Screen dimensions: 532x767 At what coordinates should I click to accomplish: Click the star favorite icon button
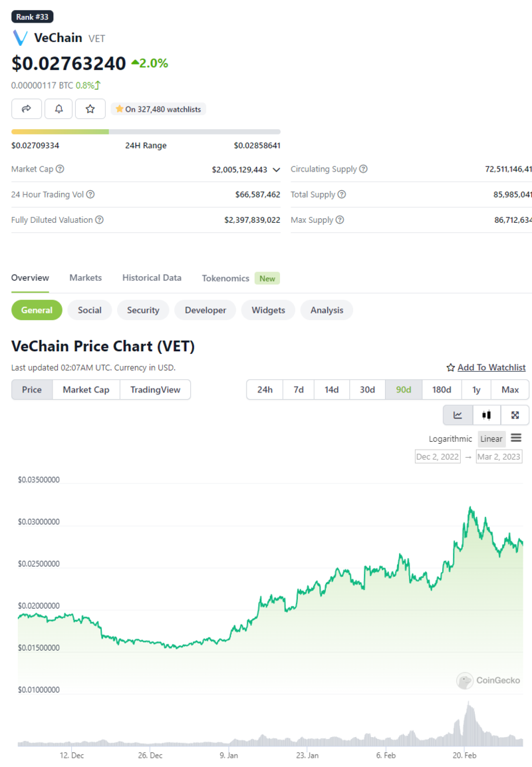pos(90,108)
